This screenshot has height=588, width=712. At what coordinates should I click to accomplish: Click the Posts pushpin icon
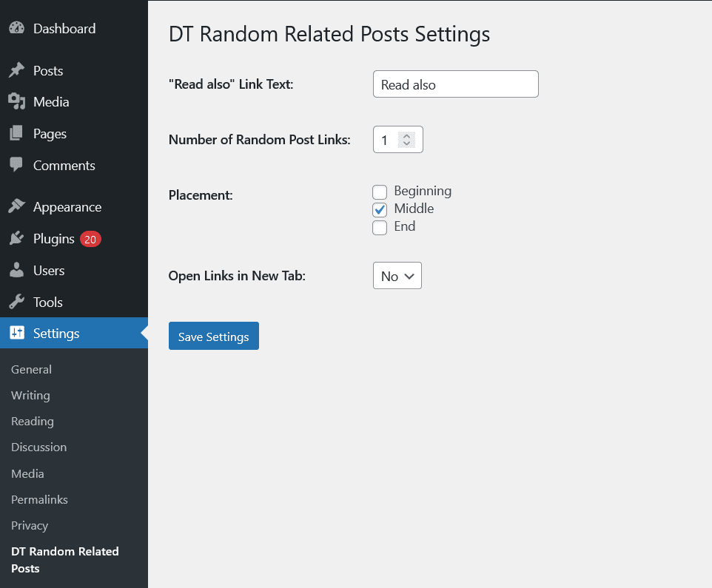[16, 71]
